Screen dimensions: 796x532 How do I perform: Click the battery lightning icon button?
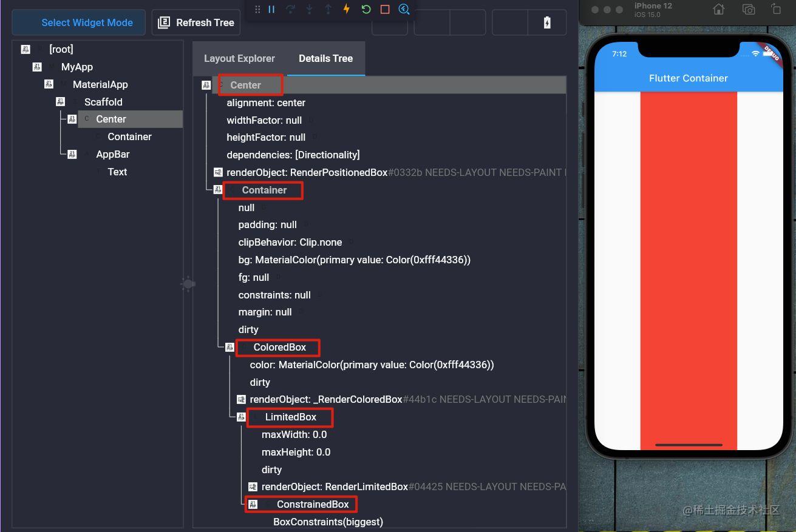tap(547, 22)
